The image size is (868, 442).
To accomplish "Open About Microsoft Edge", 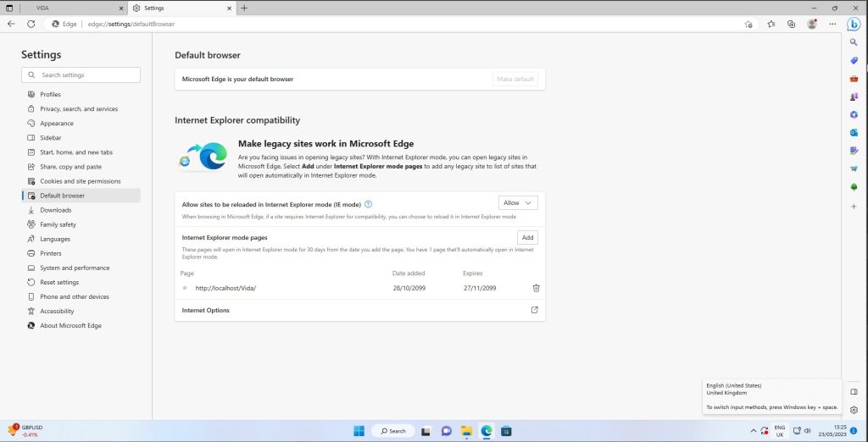I will [x=81, y=326].
